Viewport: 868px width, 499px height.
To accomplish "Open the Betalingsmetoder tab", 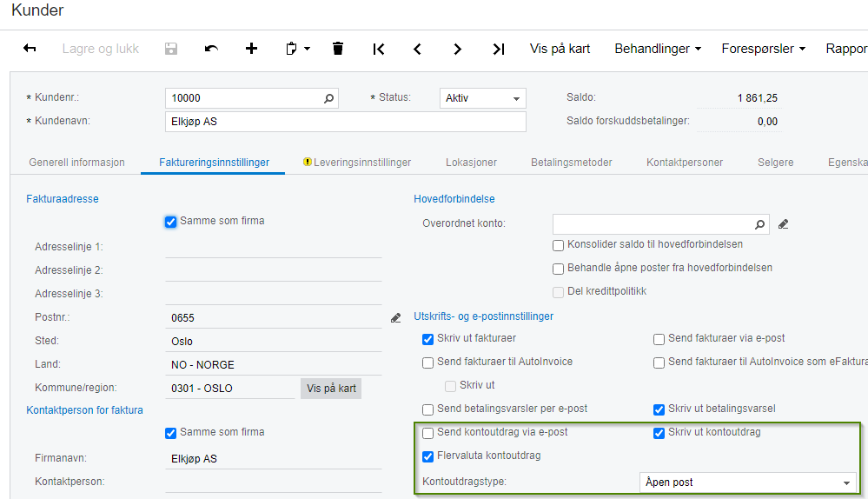I will (572, 163).
